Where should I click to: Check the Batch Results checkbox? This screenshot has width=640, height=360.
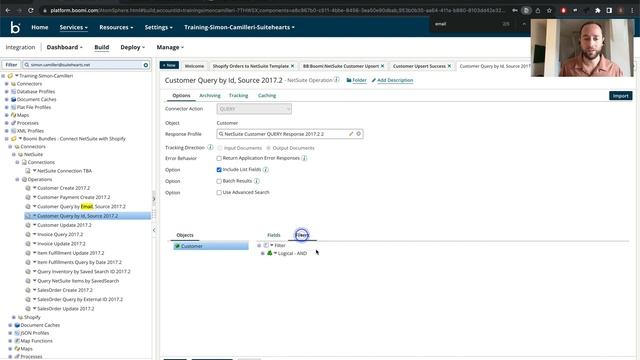pyautogui.click(x=219, y=181)
